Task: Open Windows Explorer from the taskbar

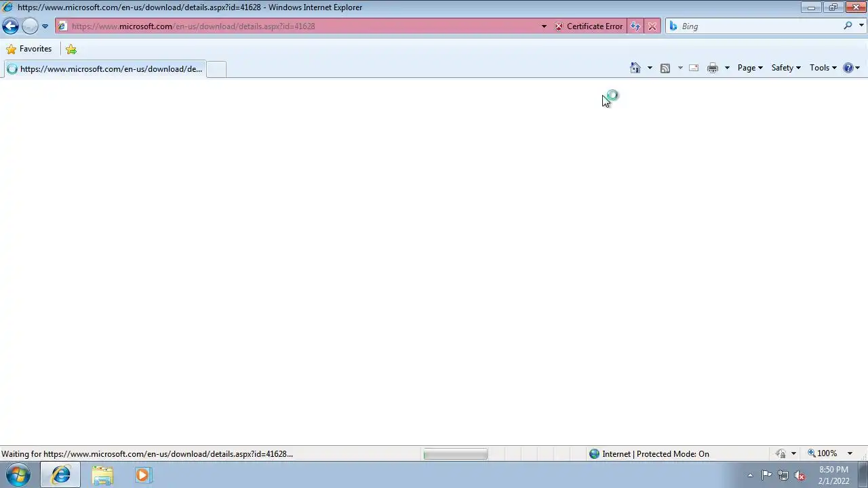Action: coord(102,475)
